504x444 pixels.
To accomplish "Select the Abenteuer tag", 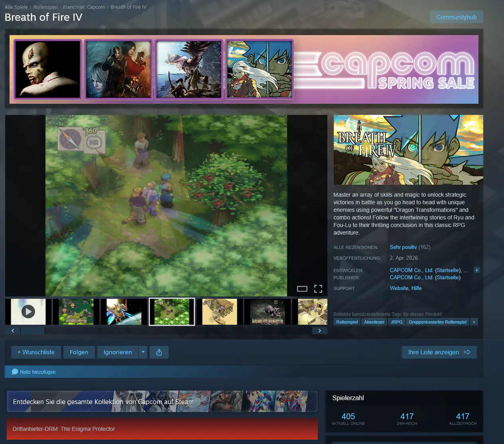I will pos(374,322).
